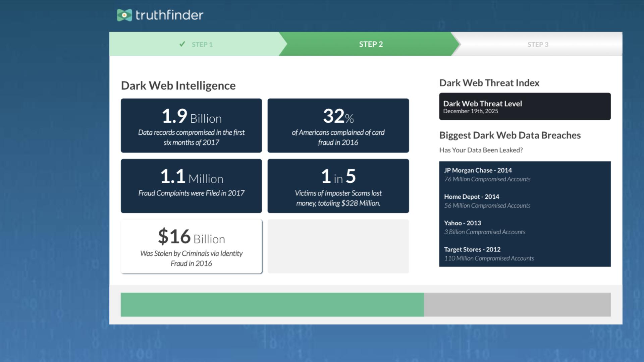Click 'Data records compromised in the first' text
This screenshot has height=362, width=644.
pos(191,132)
